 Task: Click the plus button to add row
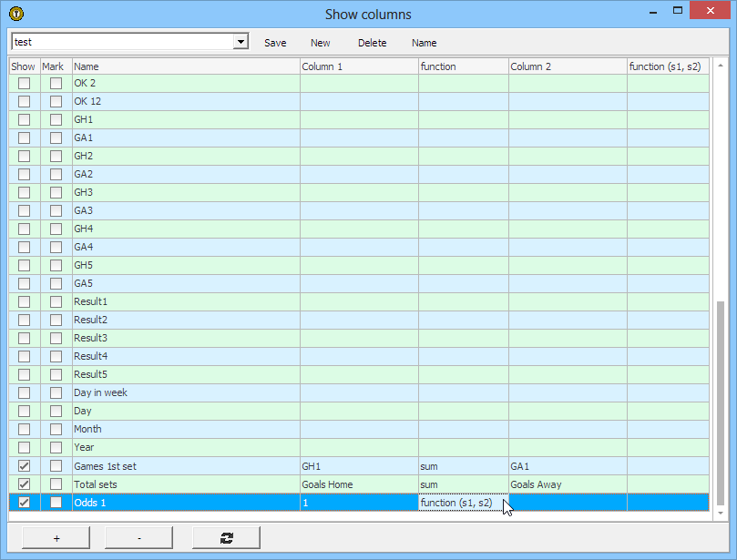[56, 538]
